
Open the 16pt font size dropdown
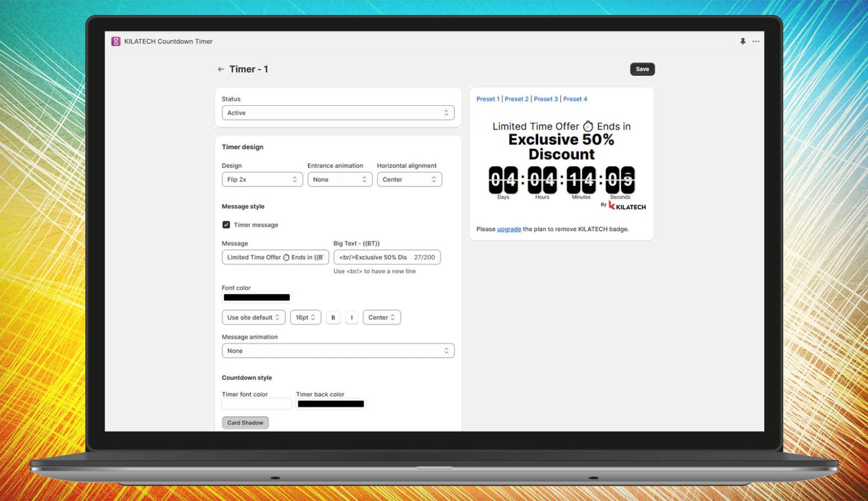pos(305,317)
